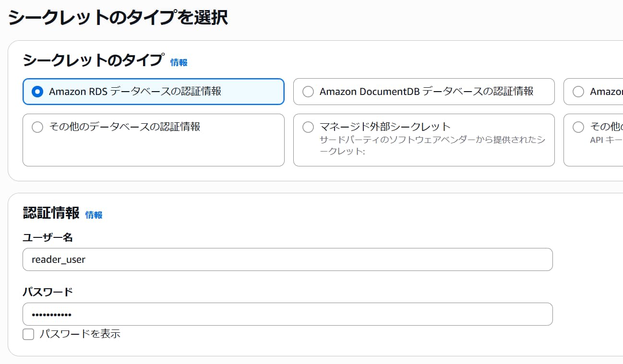Select the Amazon RDS database credentials radio button
The image size is (623, 364).
[x=37, y=92]
